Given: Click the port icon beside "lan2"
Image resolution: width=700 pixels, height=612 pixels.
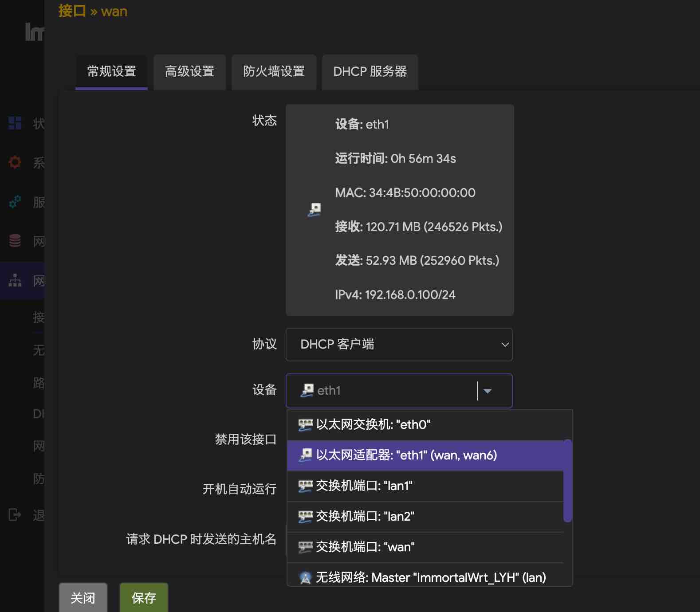Looking at the screenshot, I should (305, 517).
